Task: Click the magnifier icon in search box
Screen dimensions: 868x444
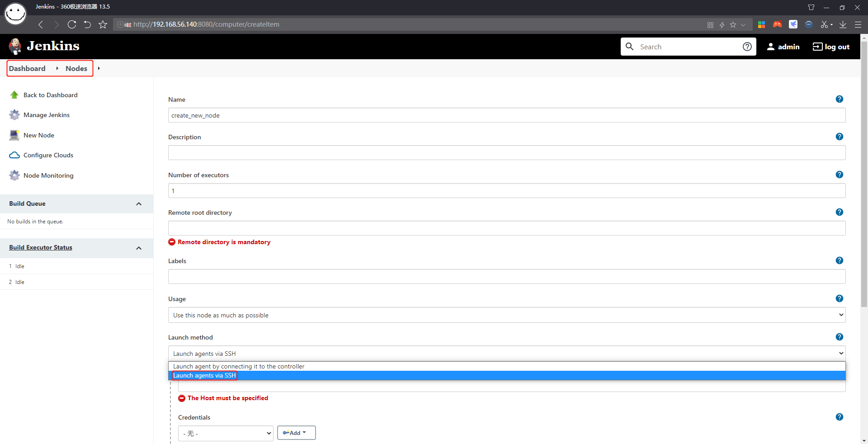Action: 629,46
